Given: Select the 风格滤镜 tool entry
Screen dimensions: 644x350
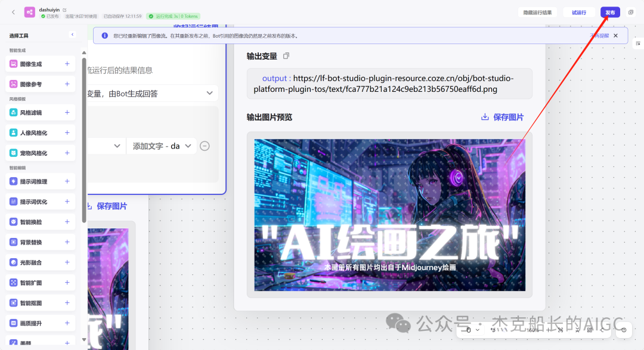Looking at the screenshot, I should pos(41,112).
